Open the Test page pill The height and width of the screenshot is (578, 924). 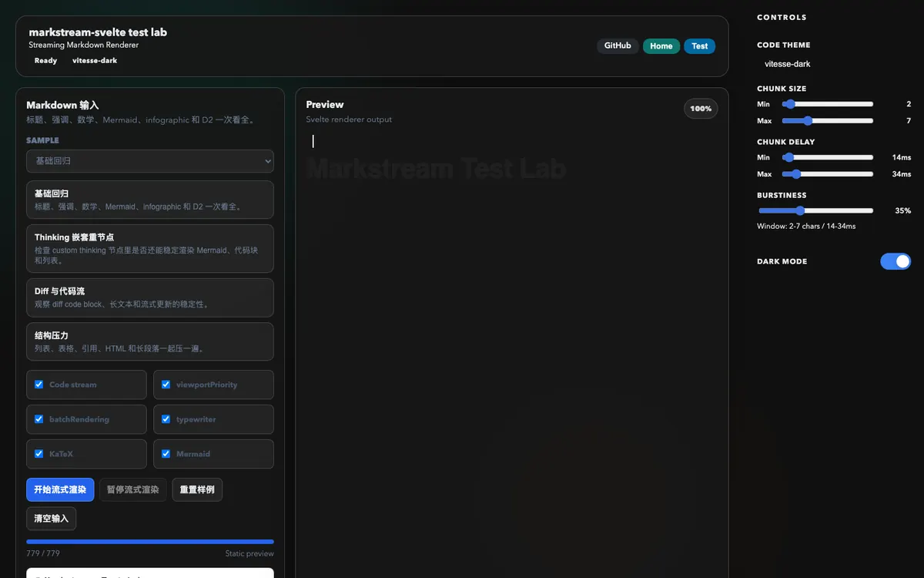click(700, 46)
